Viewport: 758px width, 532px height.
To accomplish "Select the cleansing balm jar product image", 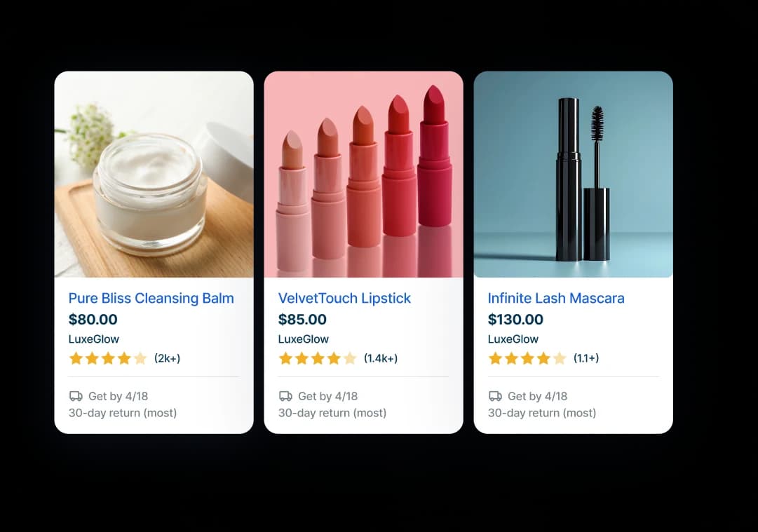I will 154,175.
